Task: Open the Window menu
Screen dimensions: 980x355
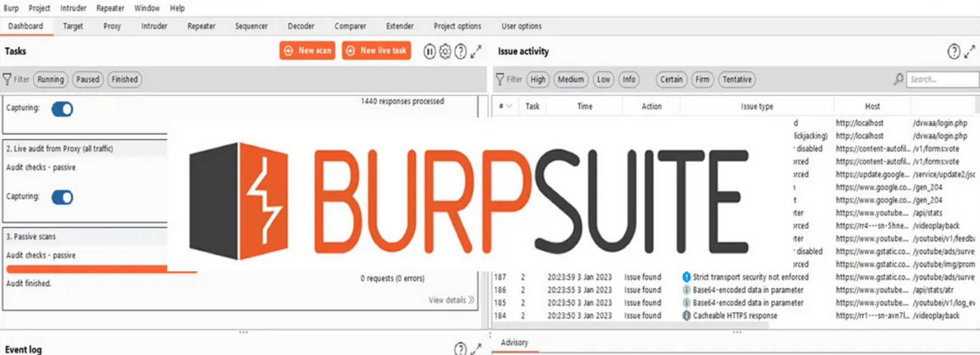Action: click(x=147, y=8)
